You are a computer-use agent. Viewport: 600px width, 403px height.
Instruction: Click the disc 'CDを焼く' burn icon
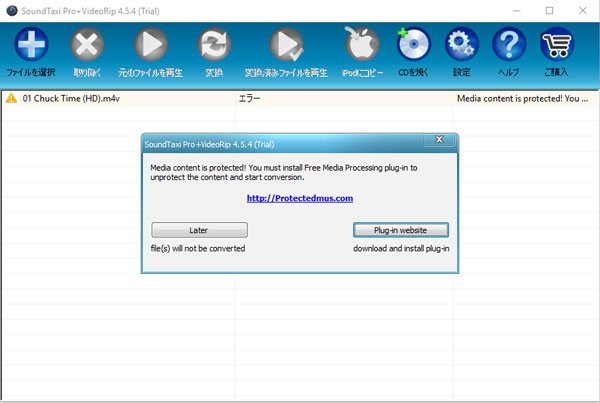[x=413, y=44]
